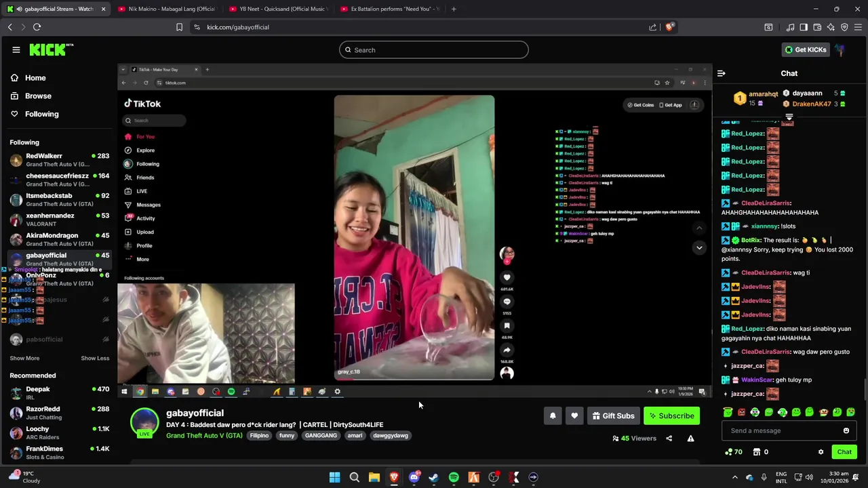Open Spotify from the Windows taskbar
Image resolution: width=868 pixels, height=488 pixels.
tap(454, 477)
